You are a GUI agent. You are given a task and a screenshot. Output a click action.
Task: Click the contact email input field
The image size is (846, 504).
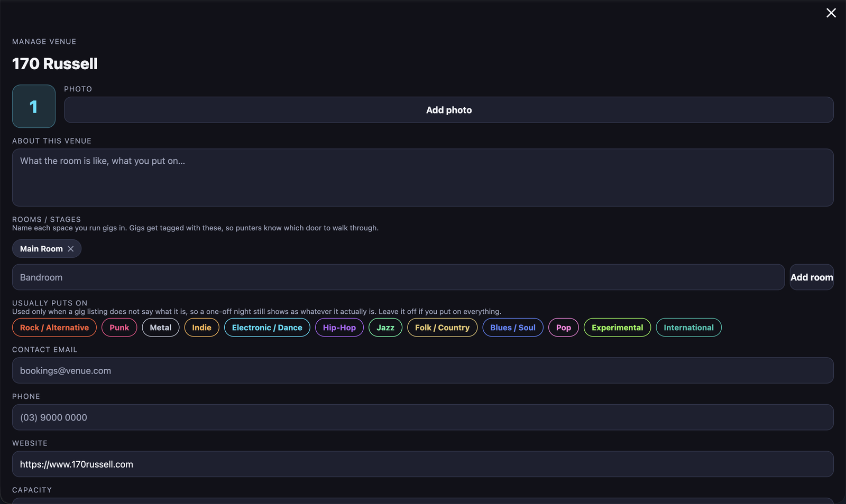[423, 370]
